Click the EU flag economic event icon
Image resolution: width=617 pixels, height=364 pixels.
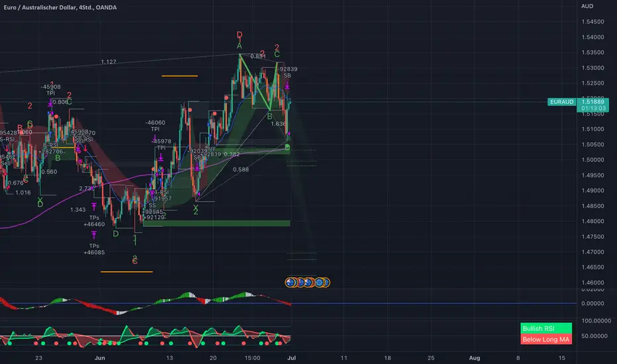click(x=320, y=282)
